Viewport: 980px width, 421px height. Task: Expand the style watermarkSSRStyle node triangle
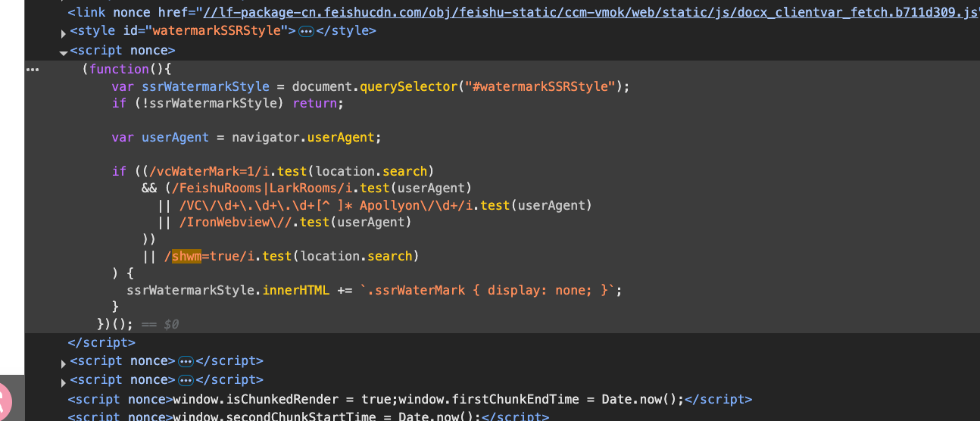pos(63,33)
